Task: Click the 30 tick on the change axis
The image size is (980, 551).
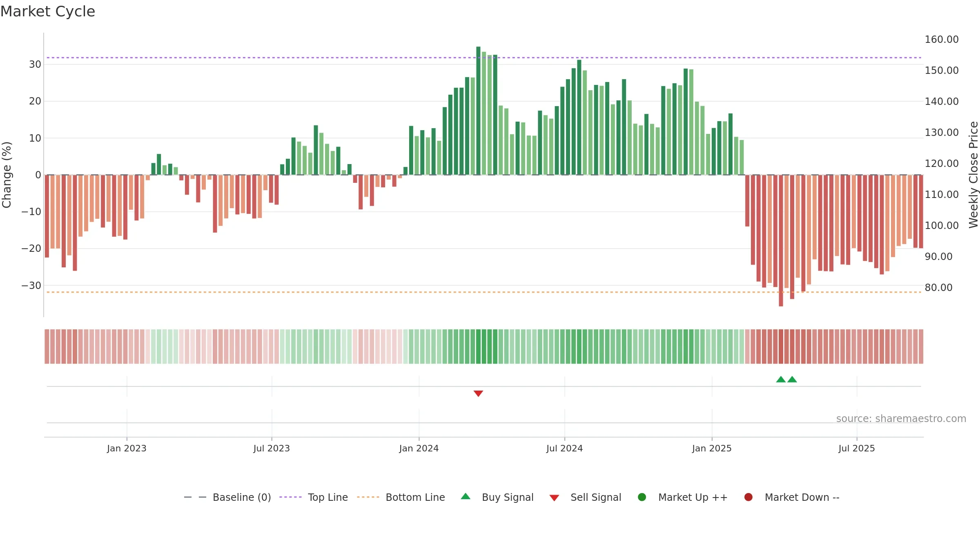Action: coord(35,64)
